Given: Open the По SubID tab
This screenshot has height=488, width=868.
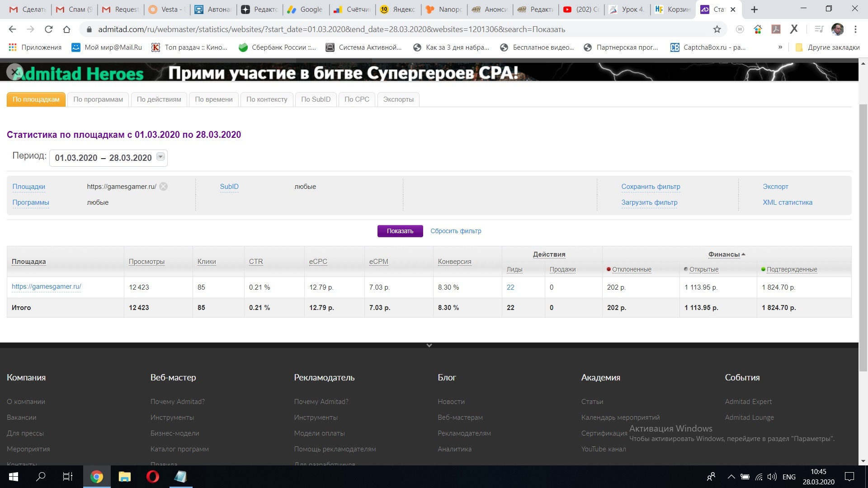Looking at the screenshot, I should [316, 99].
